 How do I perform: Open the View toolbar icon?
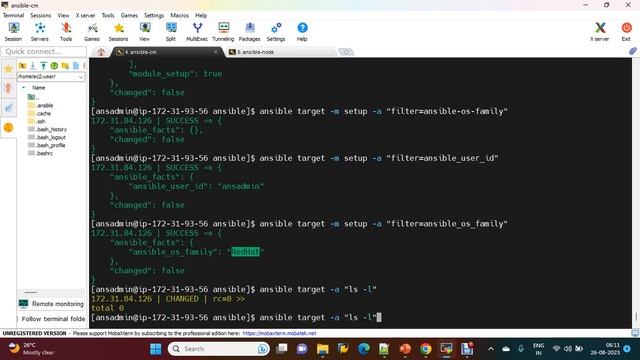144,31
